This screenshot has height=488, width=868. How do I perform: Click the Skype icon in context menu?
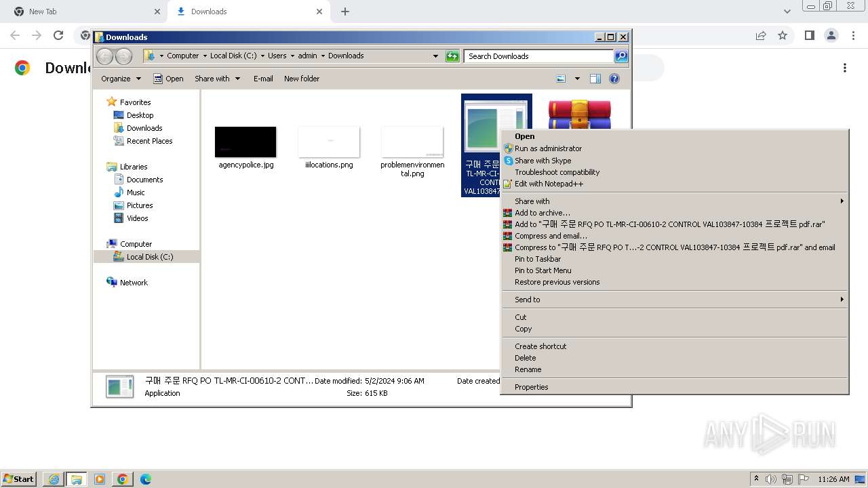(x=507, y=161)
